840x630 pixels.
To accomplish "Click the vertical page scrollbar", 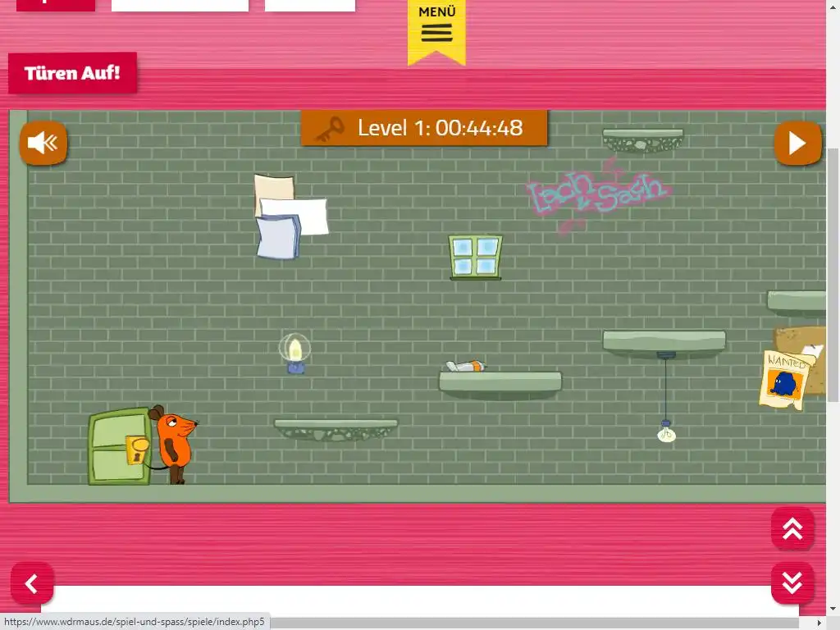I will coord(833,275).
